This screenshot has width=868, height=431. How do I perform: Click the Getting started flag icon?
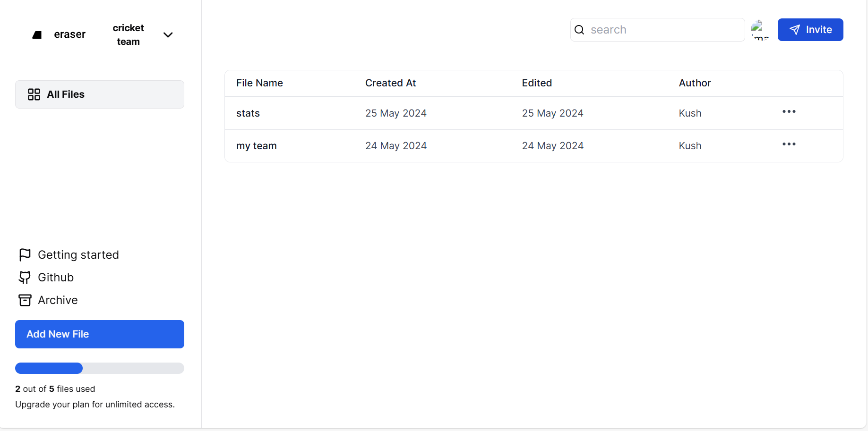coord(25,255)
